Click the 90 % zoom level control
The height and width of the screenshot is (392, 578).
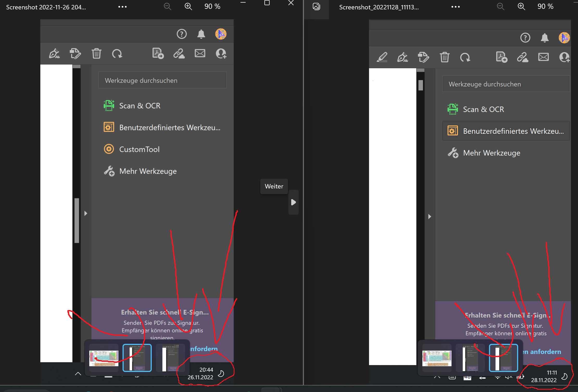click(212, 6)
